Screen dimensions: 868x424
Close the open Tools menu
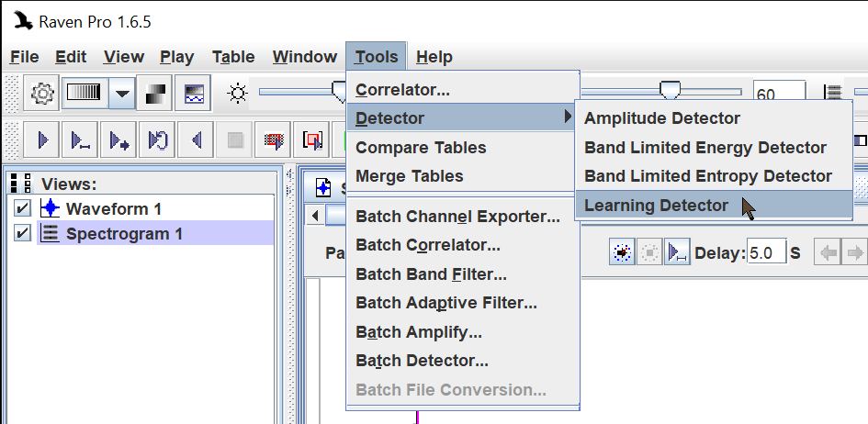pyautogui.click(x=377, y=56)
